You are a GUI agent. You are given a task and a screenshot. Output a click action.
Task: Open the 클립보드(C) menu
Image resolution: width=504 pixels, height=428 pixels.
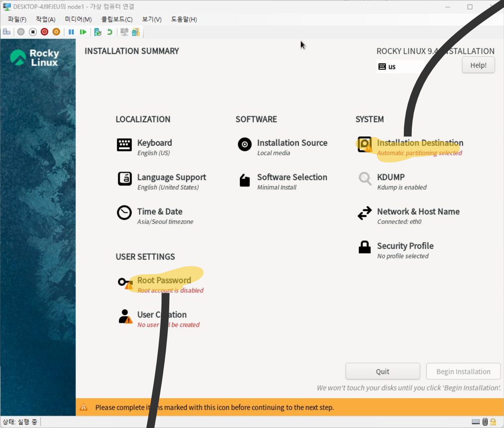pos(117,19)
